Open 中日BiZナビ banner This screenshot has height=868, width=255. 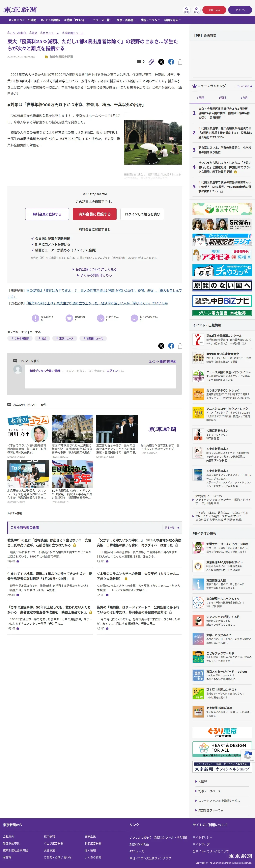(x=222, y=301)
